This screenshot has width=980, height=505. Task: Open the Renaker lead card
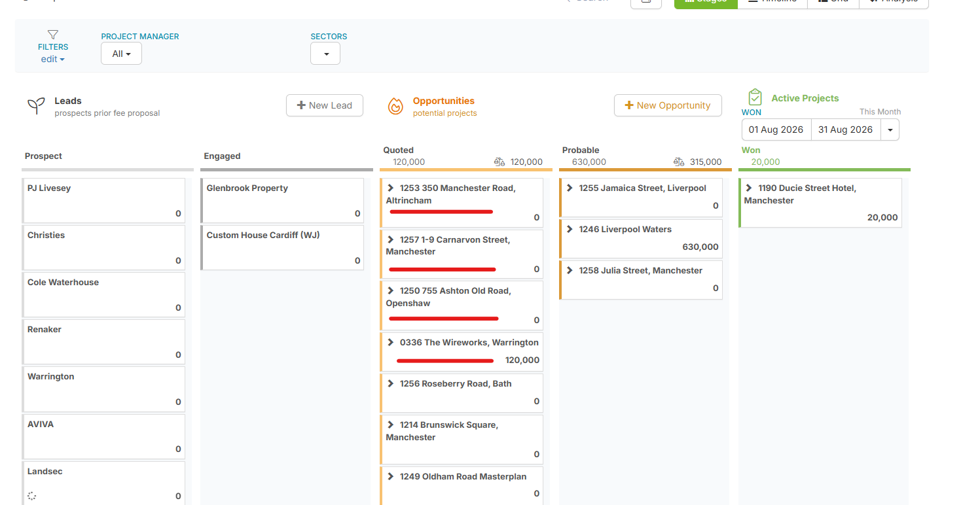coord(103,342)
